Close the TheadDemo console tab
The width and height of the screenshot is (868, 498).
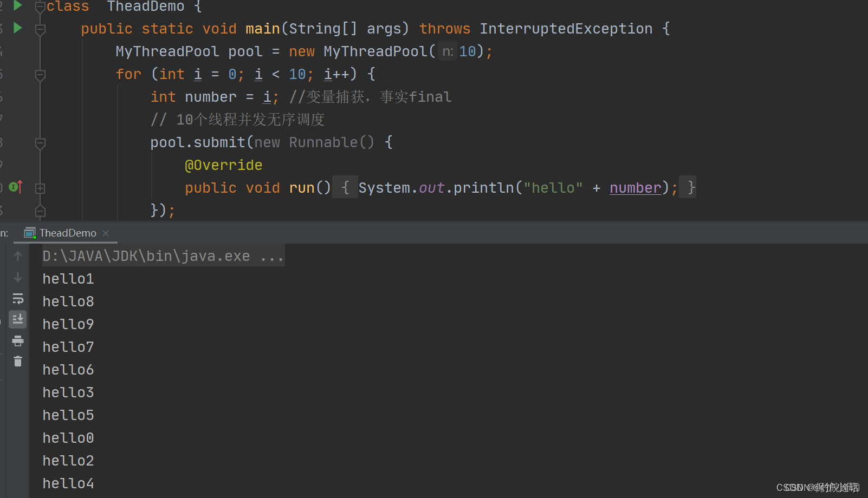[106, 233]
